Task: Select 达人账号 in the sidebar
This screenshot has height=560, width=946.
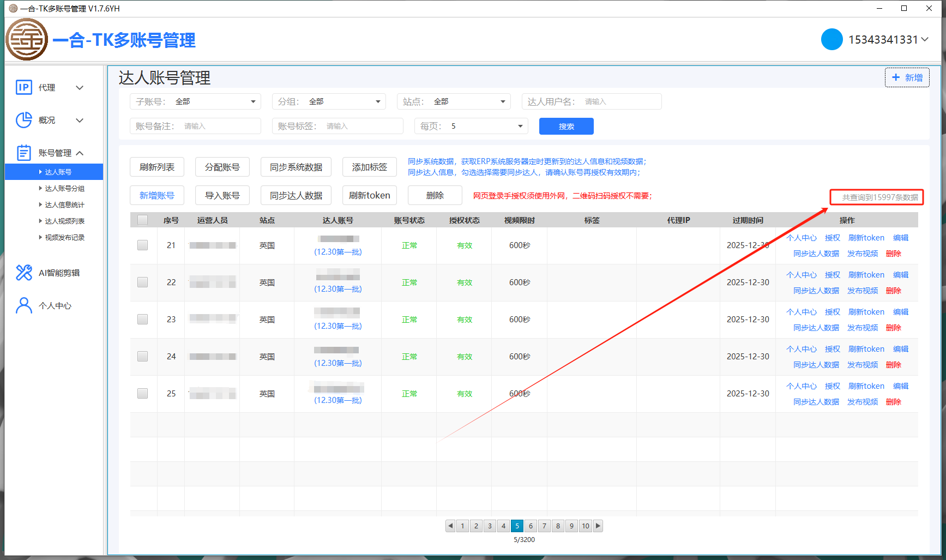Action: coord(54,172)
